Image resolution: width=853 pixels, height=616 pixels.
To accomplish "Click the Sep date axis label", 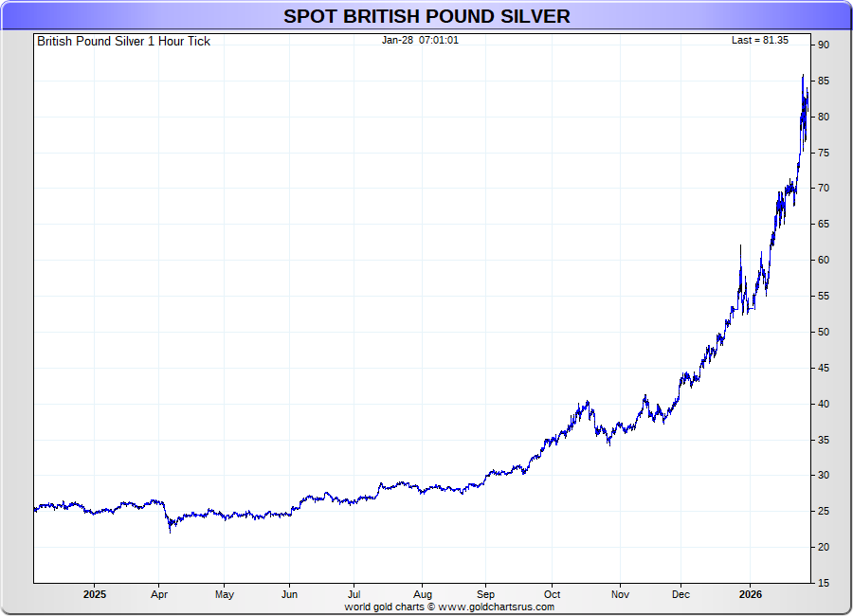I will tap(486, 595).
